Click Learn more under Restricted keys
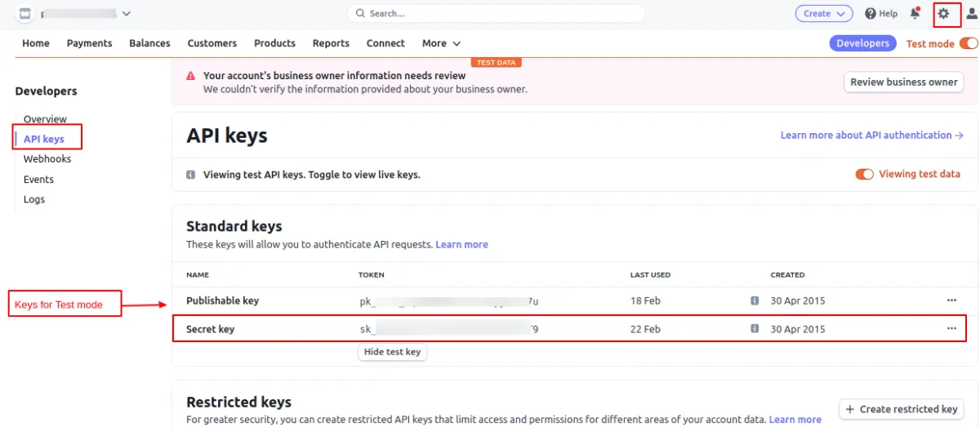 pyautogui.click(x=795, y=420)
